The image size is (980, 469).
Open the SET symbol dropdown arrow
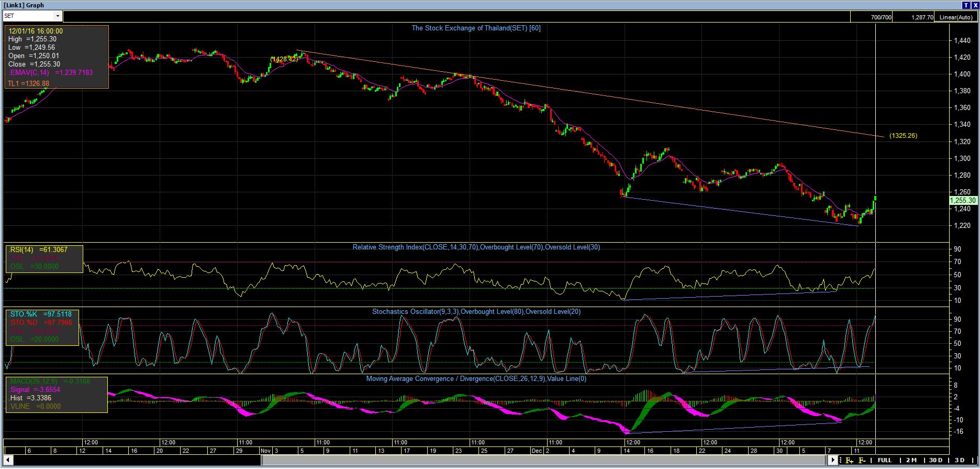click(58, 16)
